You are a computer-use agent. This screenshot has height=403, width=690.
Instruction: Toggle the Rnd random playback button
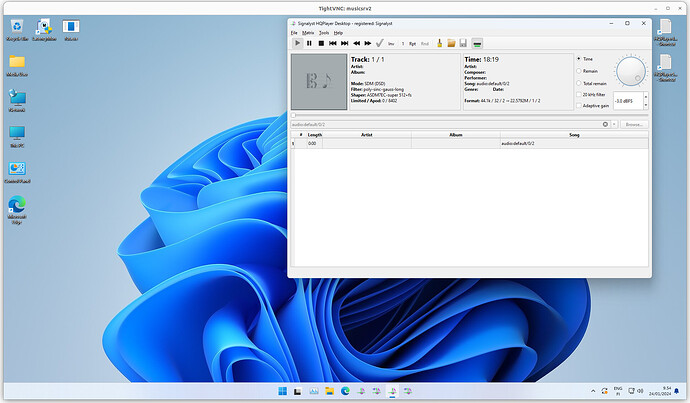pos(425,44)
